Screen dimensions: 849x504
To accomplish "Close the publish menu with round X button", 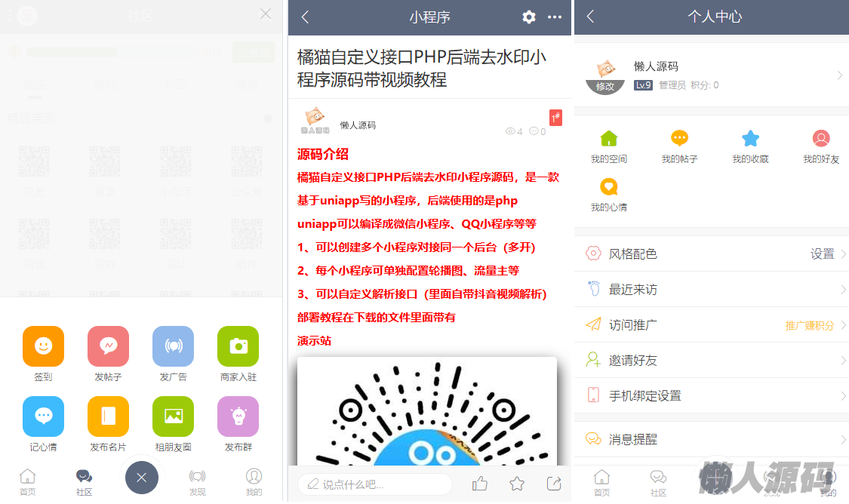I will (x=141, y=478).
